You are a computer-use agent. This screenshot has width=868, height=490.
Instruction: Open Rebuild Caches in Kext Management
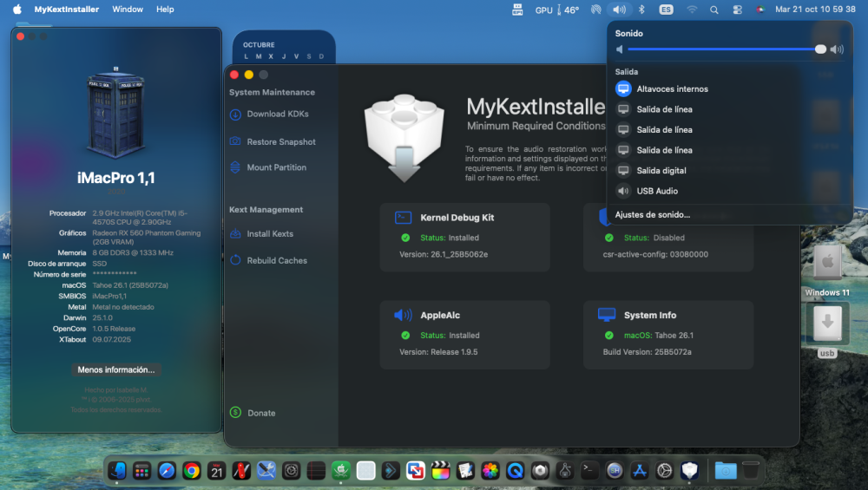click(268, 260)
